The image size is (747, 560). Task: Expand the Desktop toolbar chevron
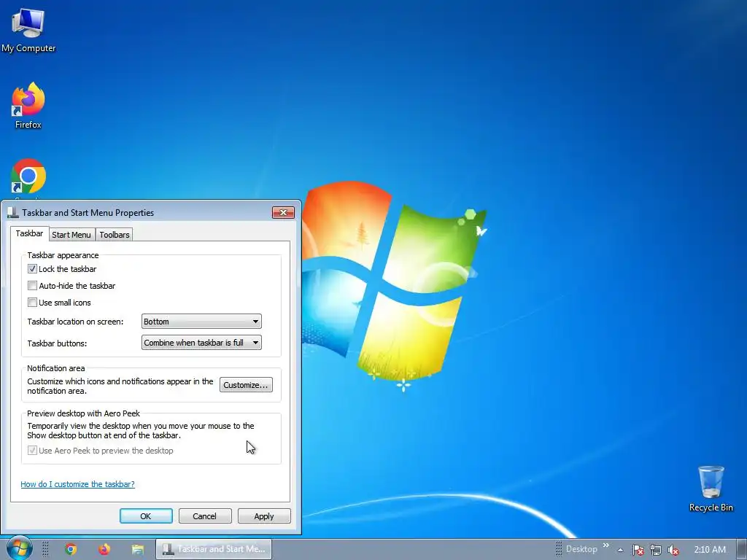point(606,545)
